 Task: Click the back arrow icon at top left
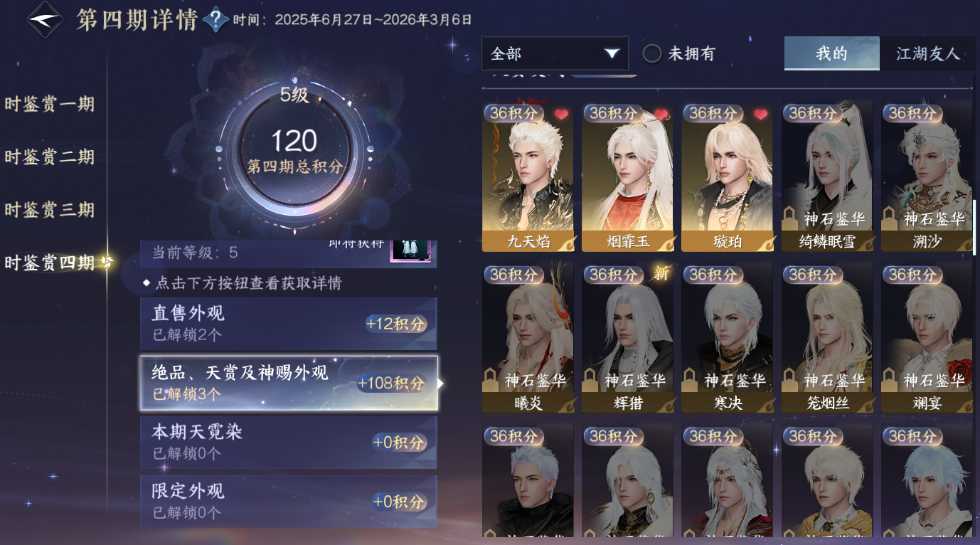coord(46,19)
